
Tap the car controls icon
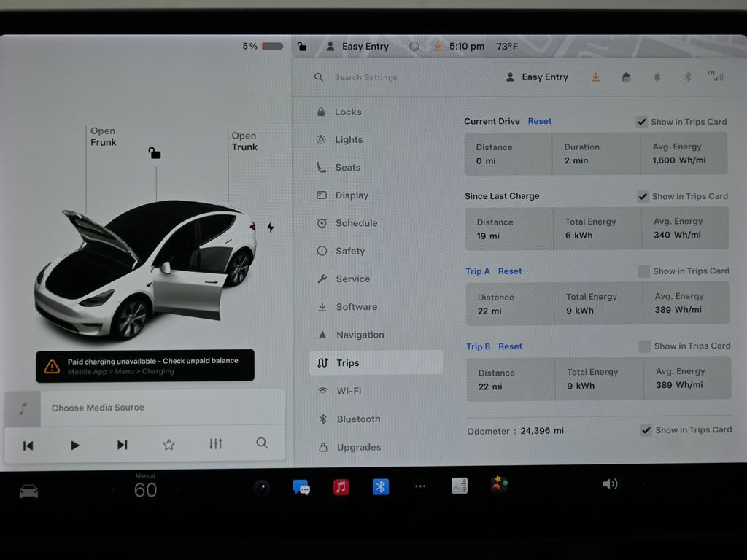(28, 491)
